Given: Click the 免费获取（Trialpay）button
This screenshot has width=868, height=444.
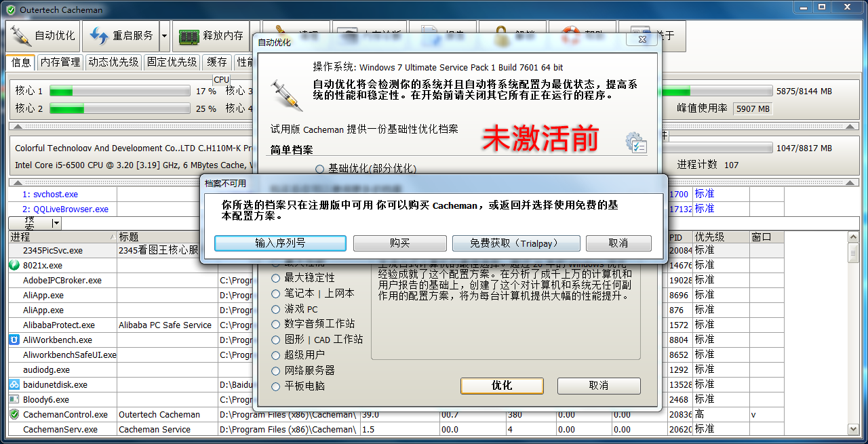Looking at the screenshot, I should pos(516,243).
